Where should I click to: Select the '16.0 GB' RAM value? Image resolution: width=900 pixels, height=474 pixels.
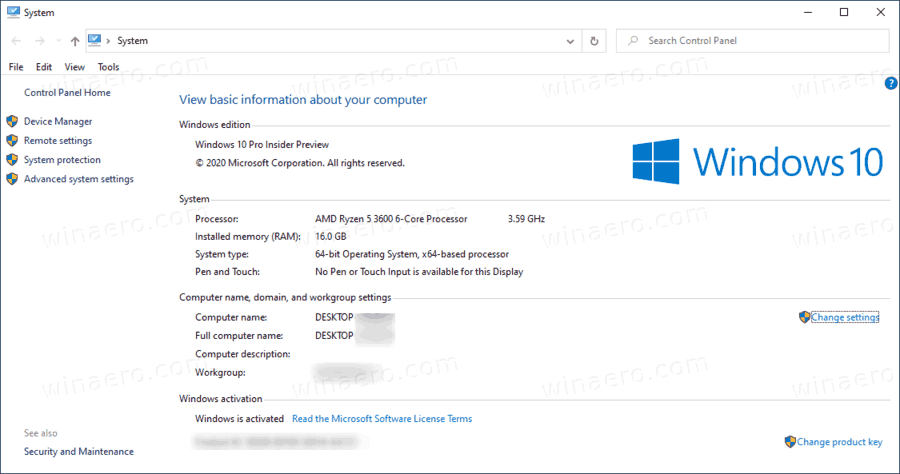[331, 236]
